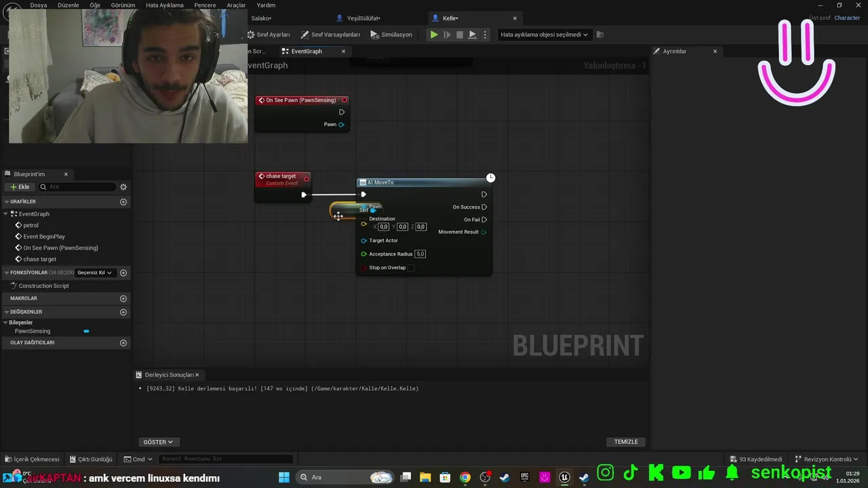Collapse the GRAFİKLER section
The height and width of the screenshot is (488, 868).
[x=6, y=202]
